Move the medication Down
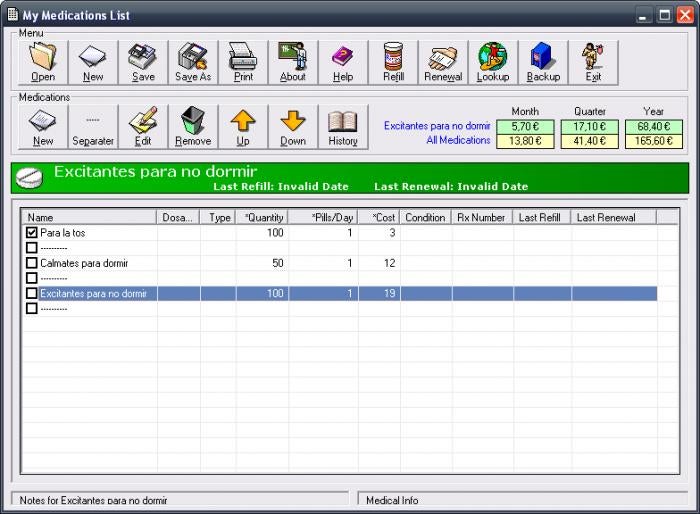Viewport: 700px width, 514px height. [293, 126]
